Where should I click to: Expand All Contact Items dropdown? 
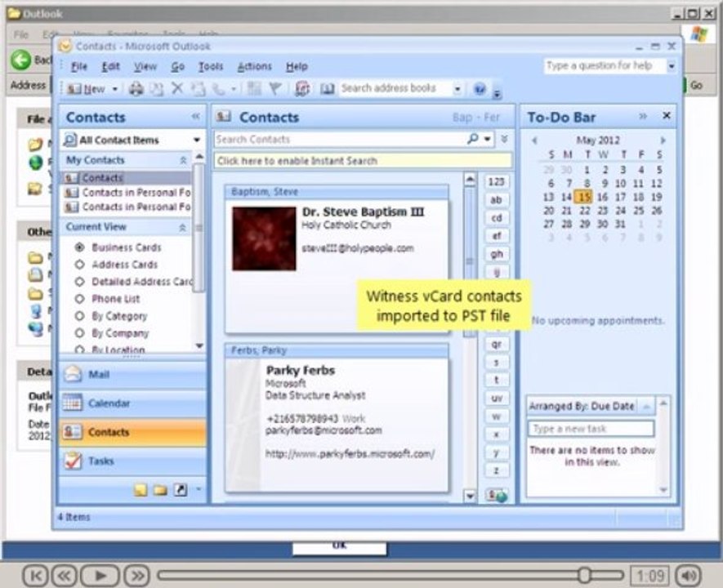point(197,140)
